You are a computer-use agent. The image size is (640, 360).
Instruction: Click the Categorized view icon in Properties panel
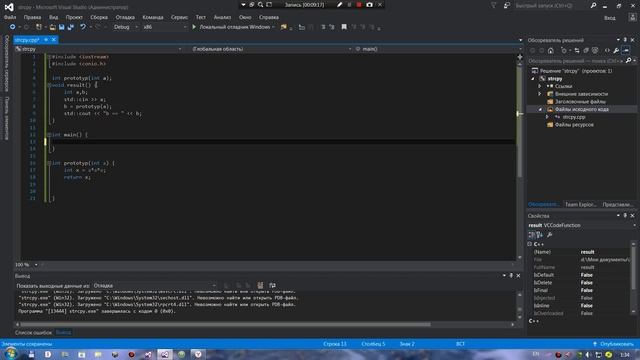[x=531, y=235]
